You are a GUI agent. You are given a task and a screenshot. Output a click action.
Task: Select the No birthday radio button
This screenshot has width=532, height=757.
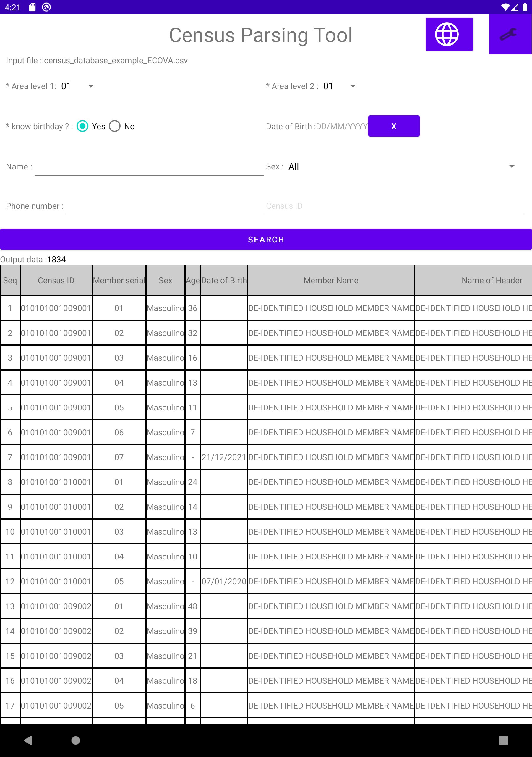114,126
